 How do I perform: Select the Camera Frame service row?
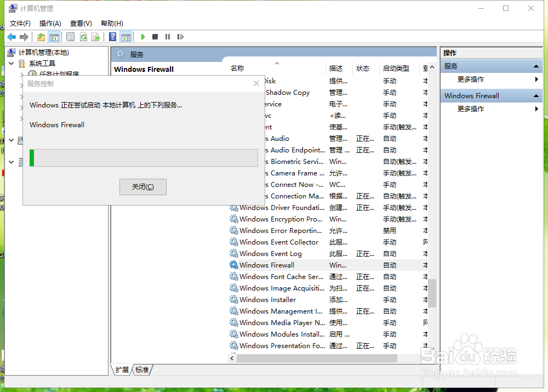coord(346,173)
